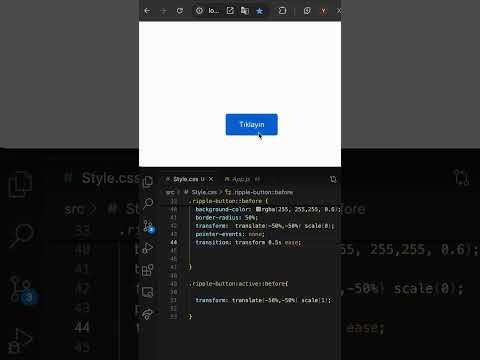Image resolution: width=480 pixels, height=360 pixels.
Task: Click the blue Tıklayın button
Action: [x=251, y=124]
